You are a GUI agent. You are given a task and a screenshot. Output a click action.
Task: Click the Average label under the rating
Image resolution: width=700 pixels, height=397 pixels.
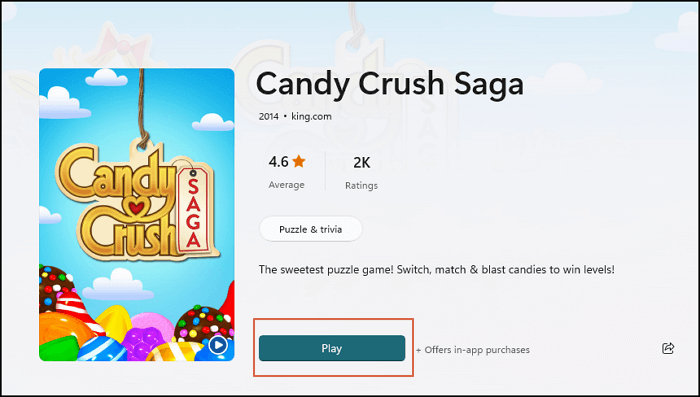(x=287, y=185)
